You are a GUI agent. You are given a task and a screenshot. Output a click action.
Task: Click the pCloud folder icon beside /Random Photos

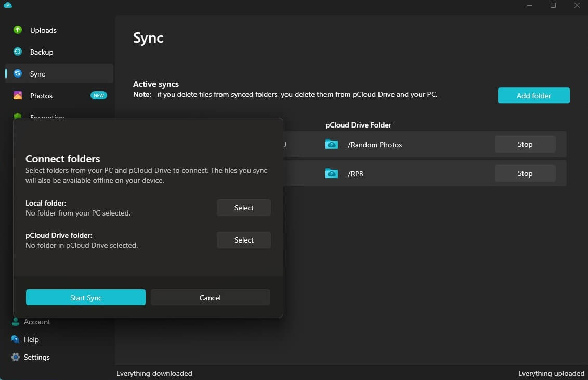click(x=331, y=144)
